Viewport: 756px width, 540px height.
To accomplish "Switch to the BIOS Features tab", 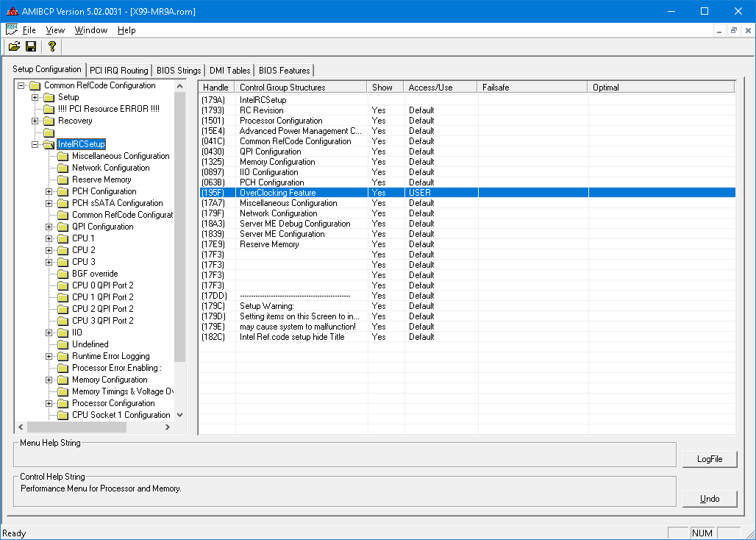I will pos(284,71).
